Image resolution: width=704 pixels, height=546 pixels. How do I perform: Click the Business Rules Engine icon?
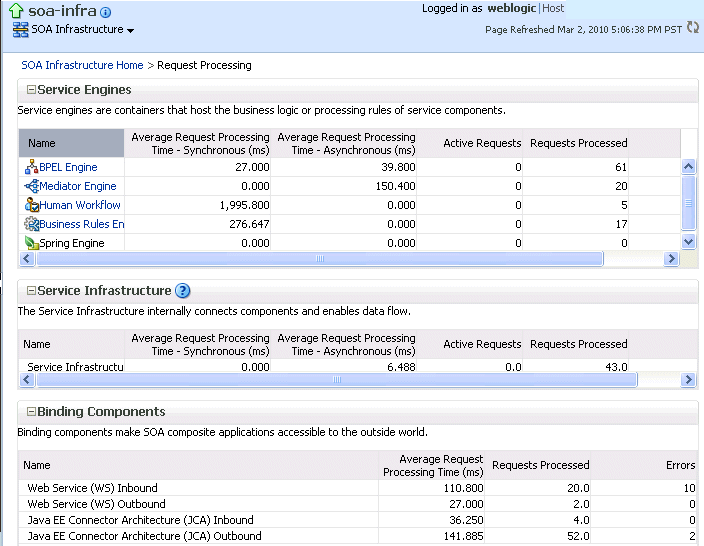31,224
